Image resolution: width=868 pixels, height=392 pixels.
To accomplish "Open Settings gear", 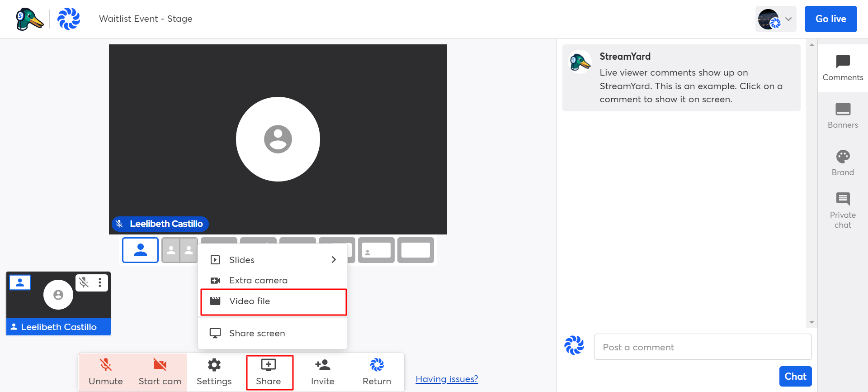I will 214,372.
